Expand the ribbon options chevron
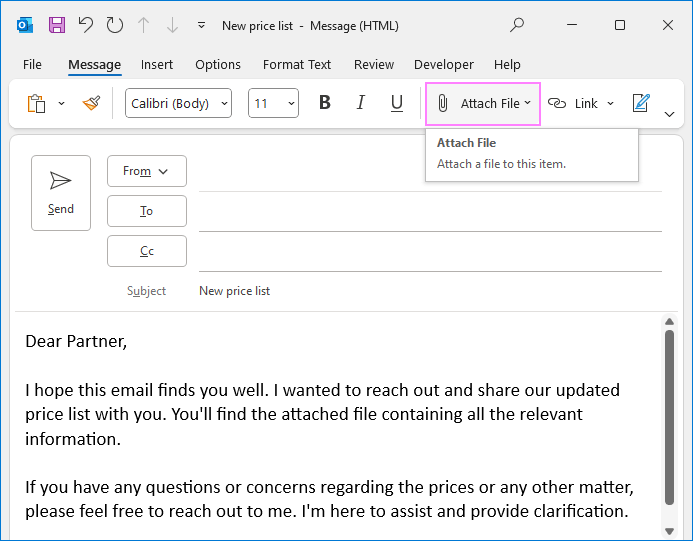The width and height of the screenshot is (693, 541). [x=670, y=114]
